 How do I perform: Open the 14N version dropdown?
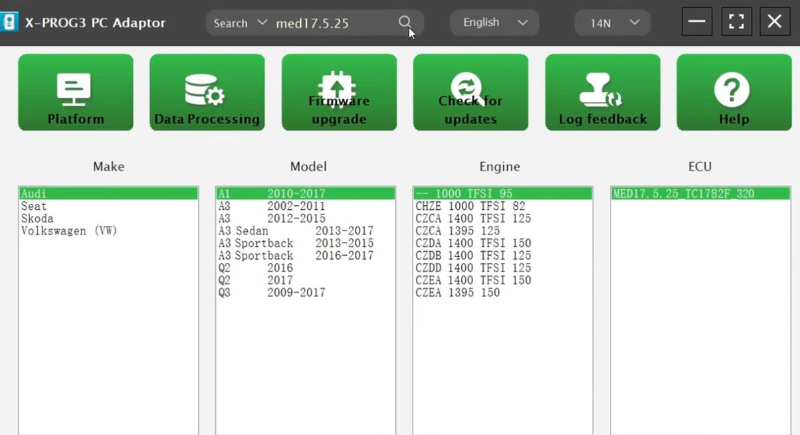point(612,22)
